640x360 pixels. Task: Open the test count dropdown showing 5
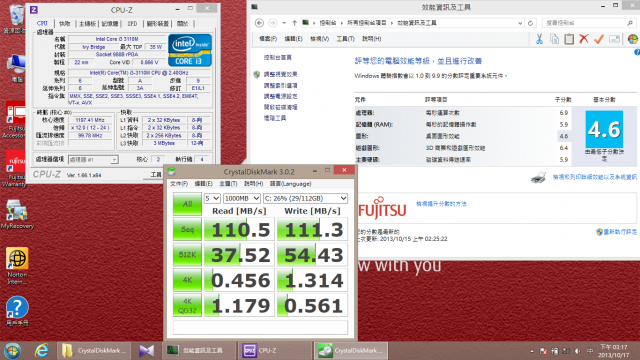click(x=212, y=198)
